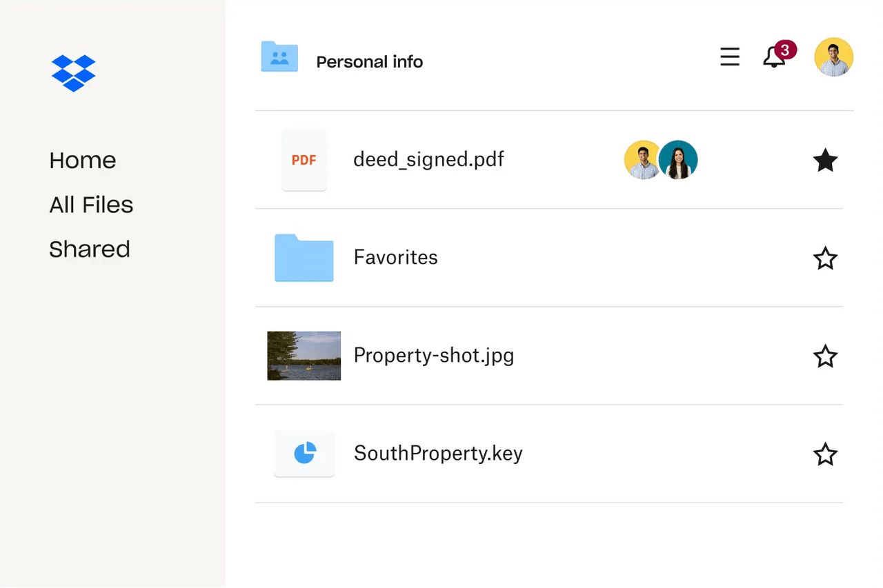883x588 pixels.
Task: Open the Shared section
Action: click(90, 249)
